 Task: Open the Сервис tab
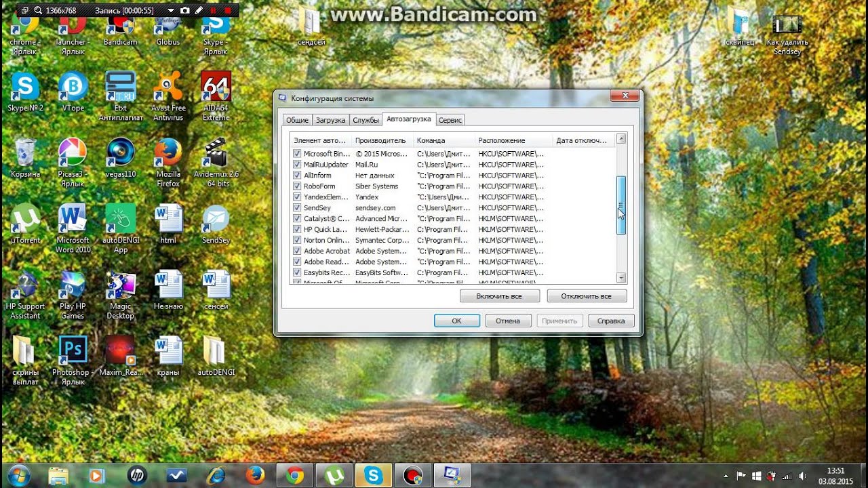point(450,120)
